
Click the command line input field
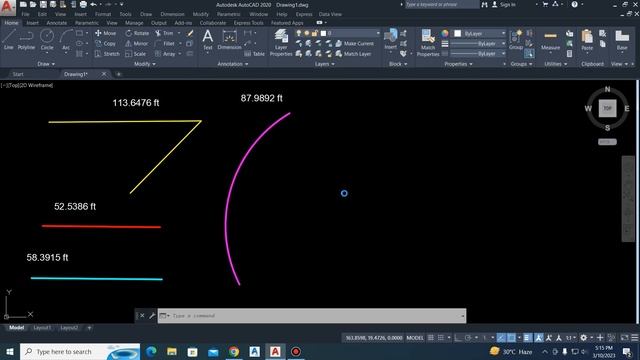pos(312,316)
